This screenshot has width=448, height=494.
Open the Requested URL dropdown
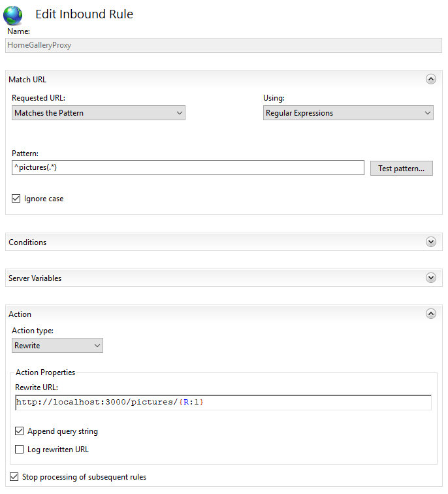tap(99, 113)
